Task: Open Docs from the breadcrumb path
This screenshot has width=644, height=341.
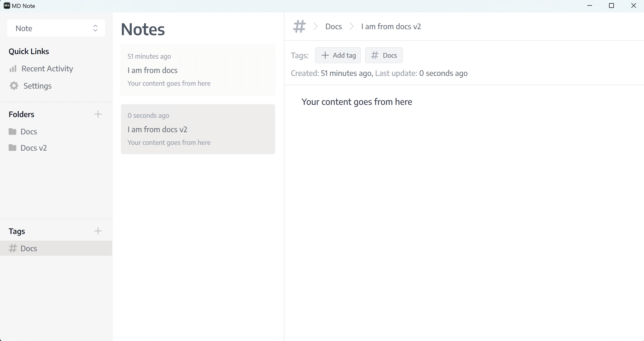Action: 333,26
